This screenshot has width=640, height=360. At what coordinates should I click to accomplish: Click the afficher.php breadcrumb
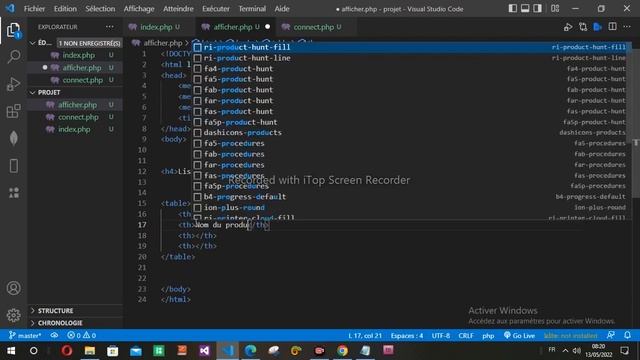tap(162, 43)
